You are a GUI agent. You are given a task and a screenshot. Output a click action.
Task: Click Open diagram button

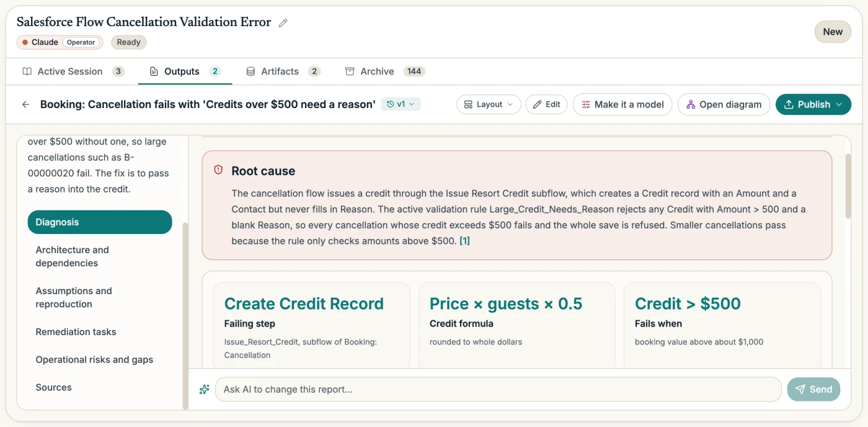pyautogui.click(x=724, y=104)
